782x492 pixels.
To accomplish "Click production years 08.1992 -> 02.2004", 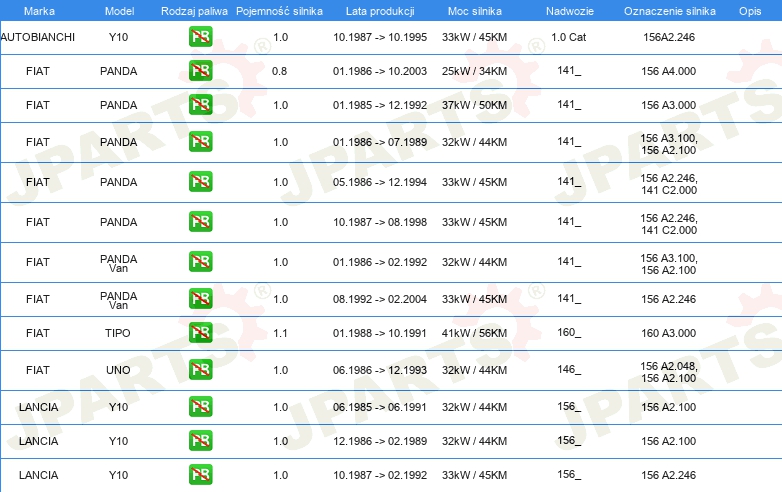I will tap(380, 299).
